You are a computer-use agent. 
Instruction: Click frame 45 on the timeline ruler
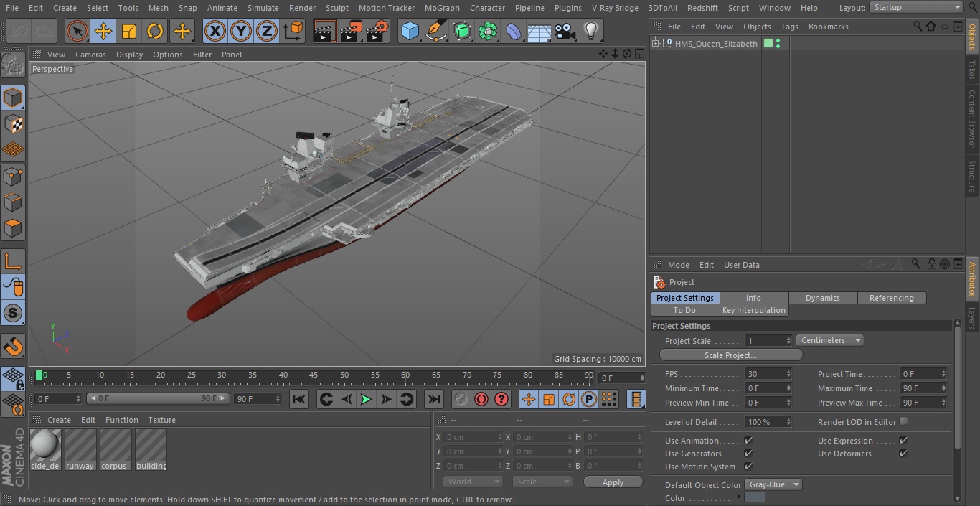click(x=314, y=375)
